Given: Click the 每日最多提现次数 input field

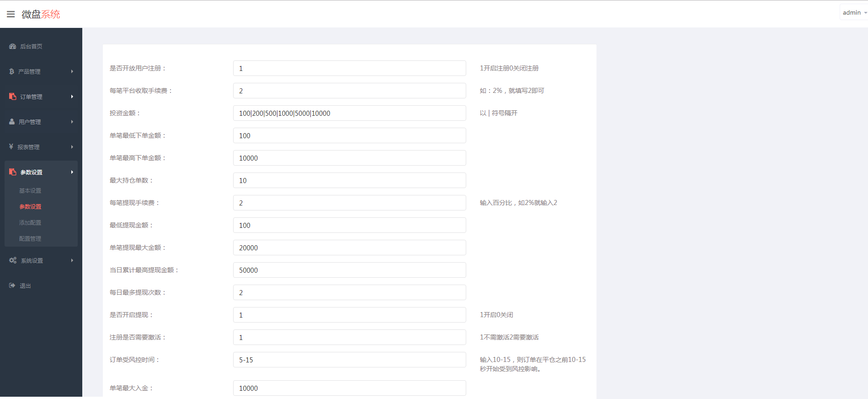Looking at the screenshot, I should [350, 292].
